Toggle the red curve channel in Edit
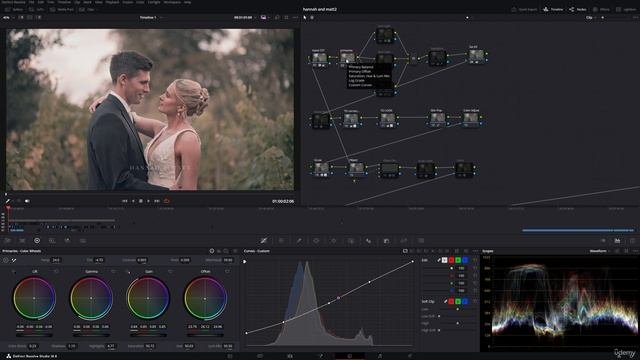 tap(451, 260)
